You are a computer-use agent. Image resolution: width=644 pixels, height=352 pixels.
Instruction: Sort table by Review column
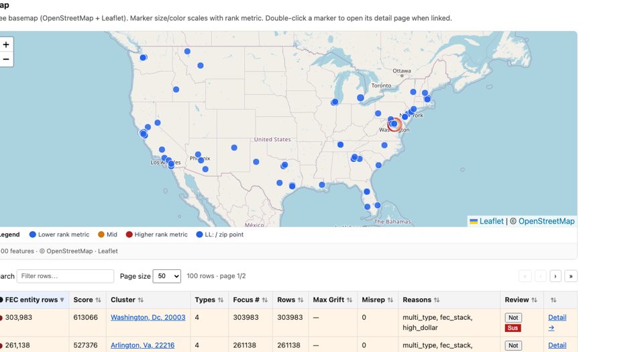(x=521, y=300)
